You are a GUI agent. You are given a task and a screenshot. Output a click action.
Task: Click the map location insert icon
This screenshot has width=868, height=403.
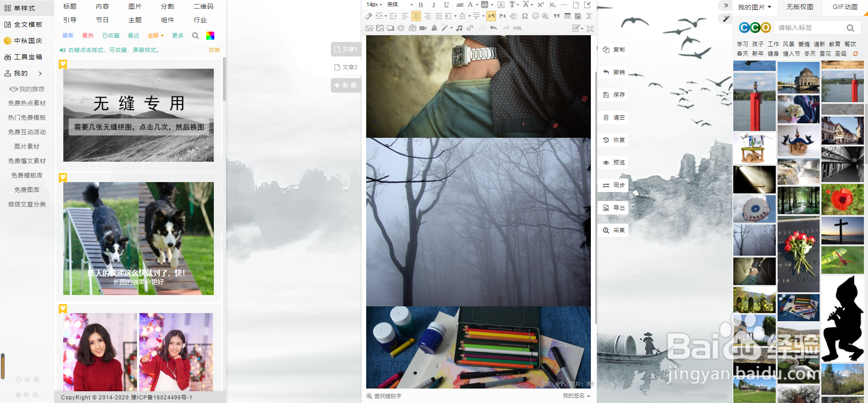[x=412, y=28]
